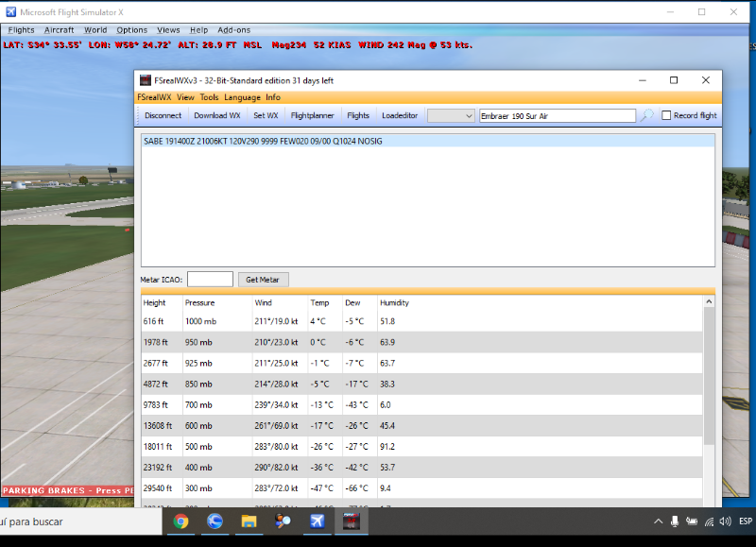Select the 616 ft height cell
756x547 pixels.
point(153,321)
